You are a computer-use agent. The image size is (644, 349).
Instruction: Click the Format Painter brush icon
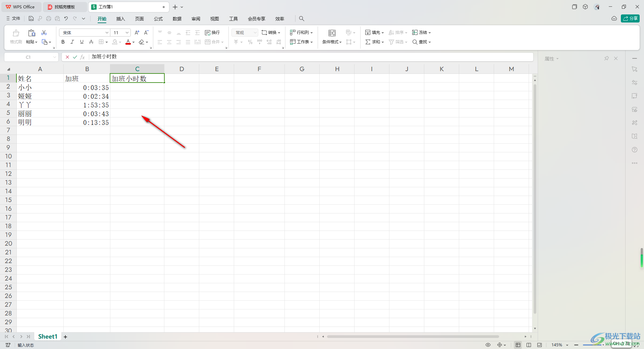click(16, 33)
